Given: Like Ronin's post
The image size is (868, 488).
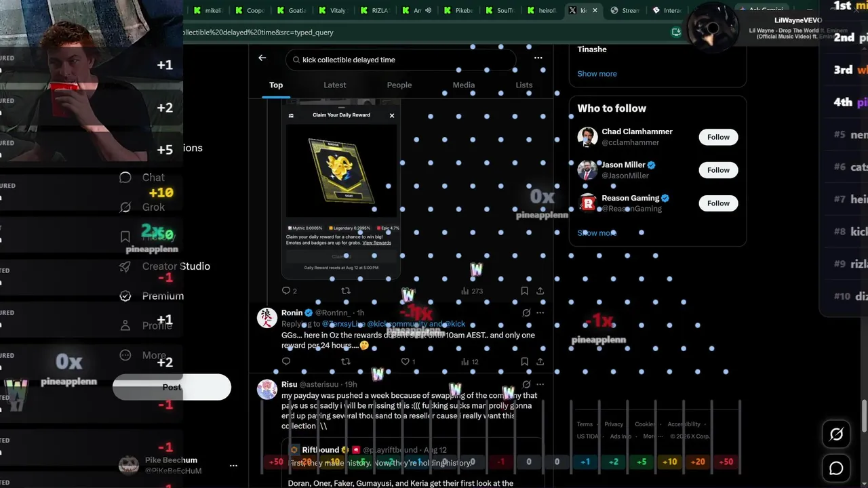Looking at the screenshot, I should pos(408,362).
